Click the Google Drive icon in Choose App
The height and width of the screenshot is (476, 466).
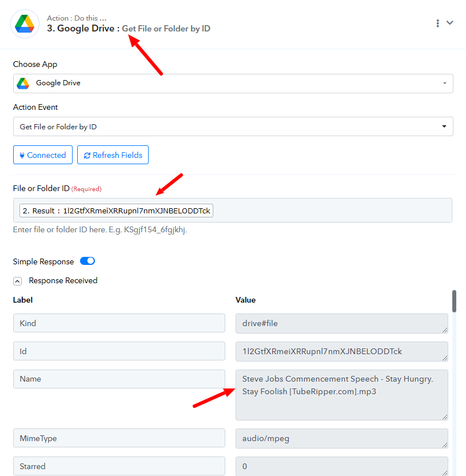click(23, 83)
